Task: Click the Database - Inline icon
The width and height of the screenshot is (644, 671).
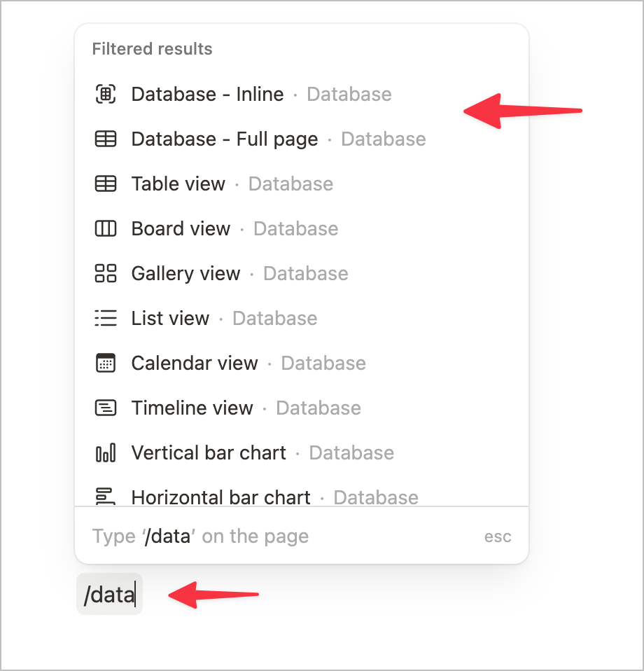Action: 106,94
